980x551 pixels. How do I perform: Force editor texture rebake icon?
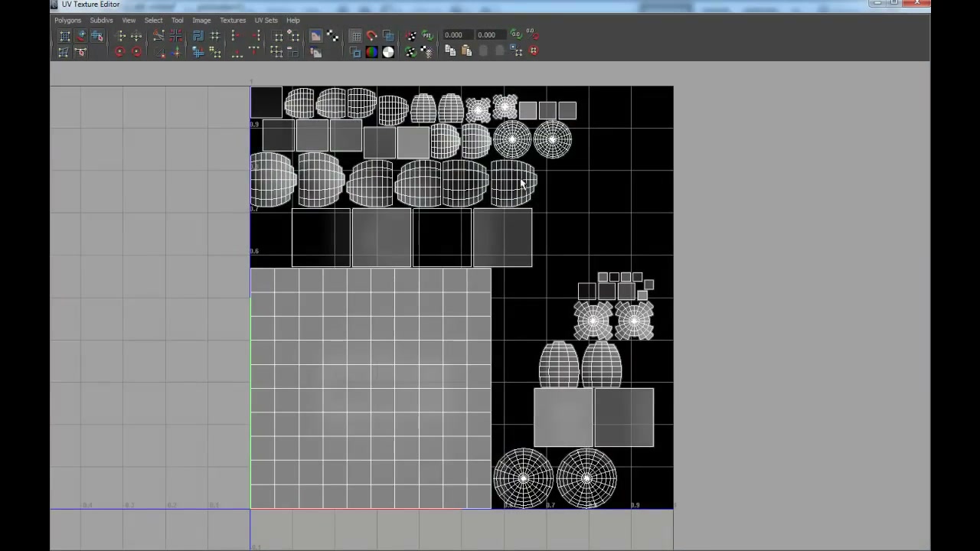(411, 52)
